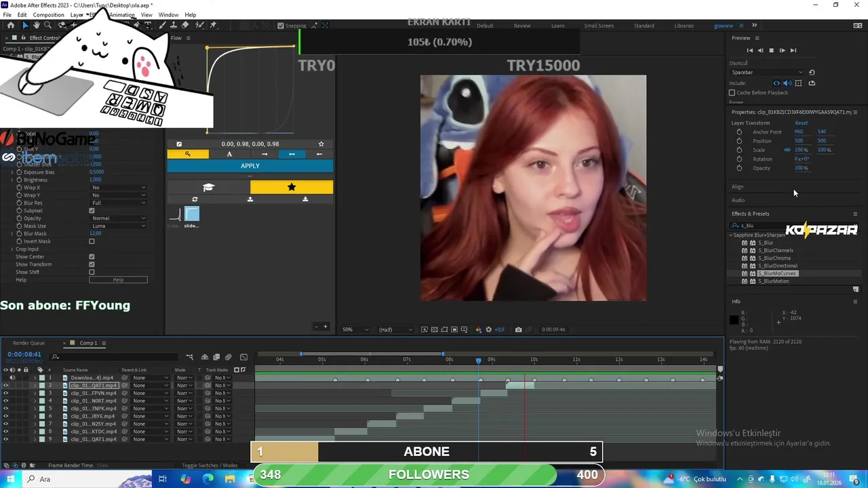Expand the Audio panel
Screen dimensions: 868x488
[738, 200]
